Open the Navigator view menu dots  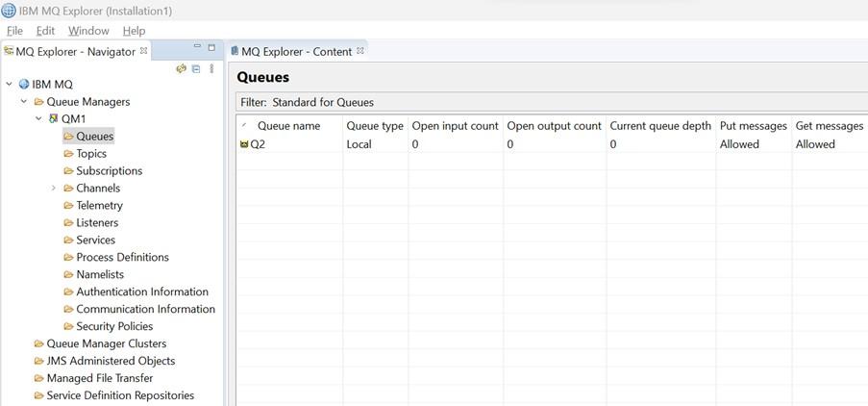click(211, 68)
